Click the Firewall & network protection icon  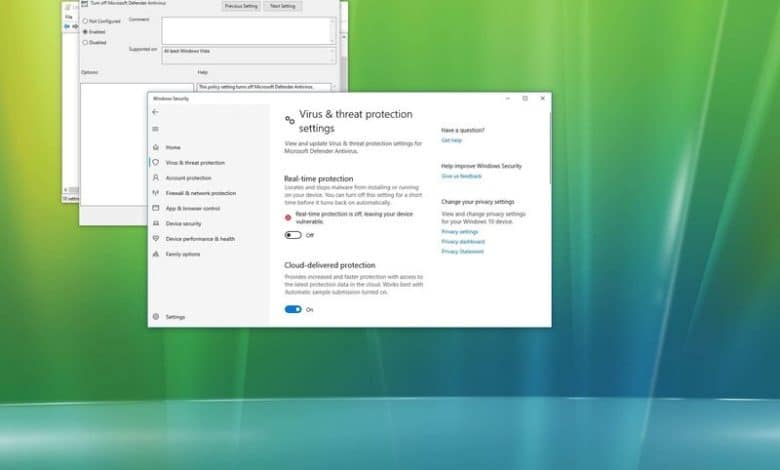(156, 193)
